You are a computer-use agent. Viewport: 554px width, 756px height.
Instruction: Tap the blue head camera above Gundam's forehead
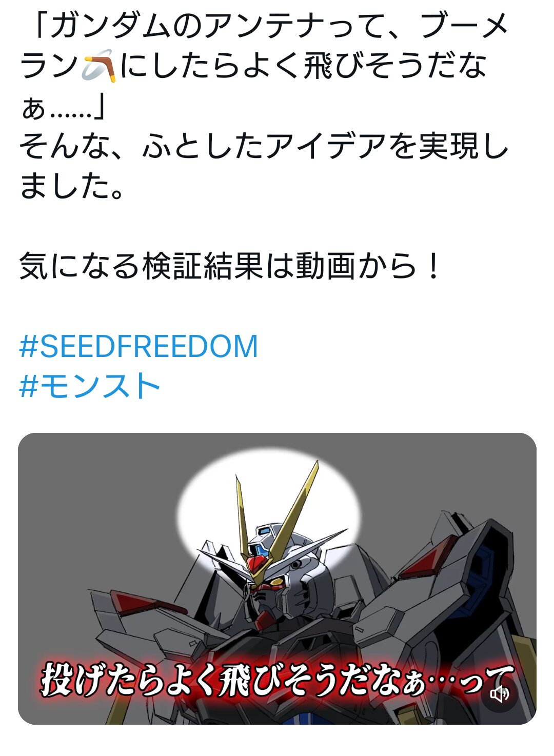tap(260, 550)
